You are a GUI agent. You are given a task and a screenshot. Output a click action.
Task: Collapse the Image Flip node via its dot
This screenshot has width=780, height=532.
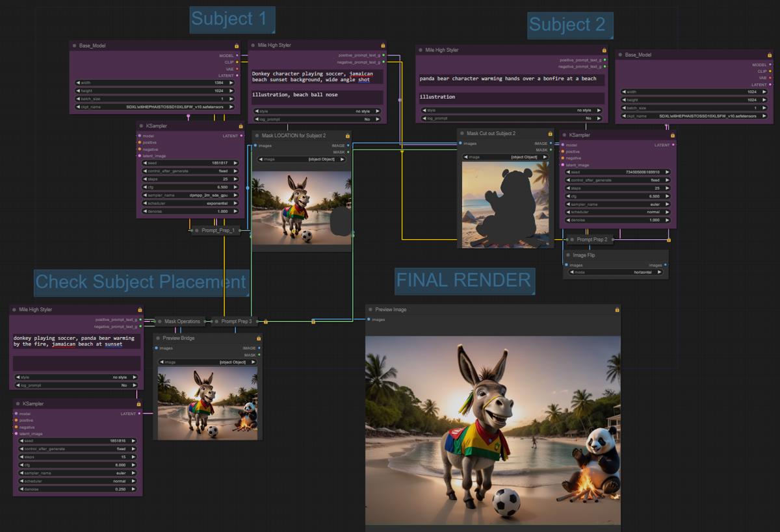567,255
